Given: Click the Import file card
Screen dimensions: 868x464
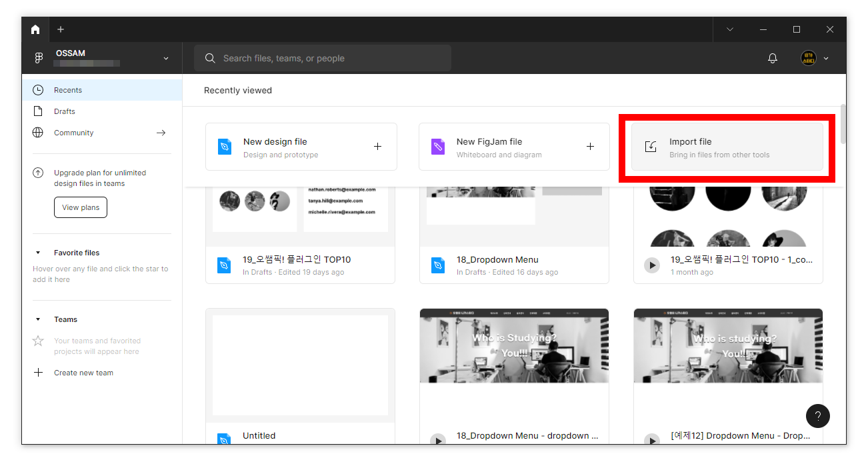Looking at the screenshot, I should click(x=727, y=147).
